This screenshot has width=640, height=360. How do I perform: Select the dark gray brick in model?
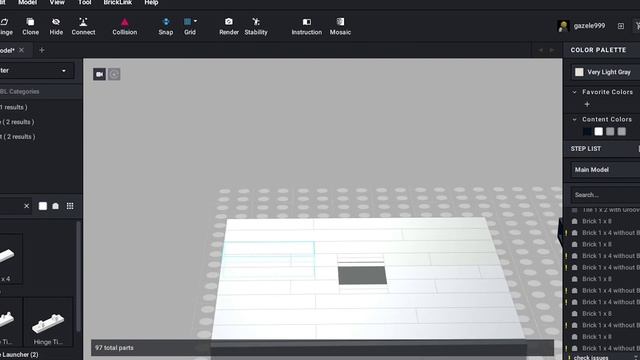point(362,275)
